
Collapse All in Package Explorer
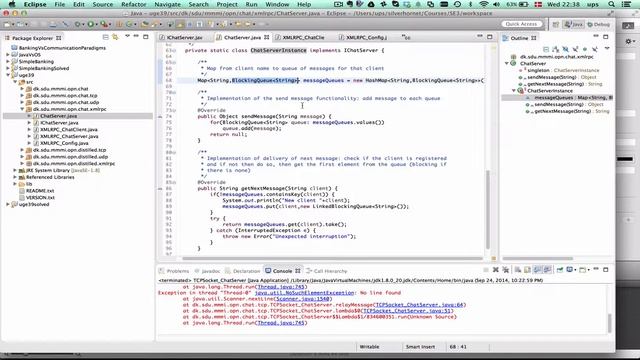[106, 37]
